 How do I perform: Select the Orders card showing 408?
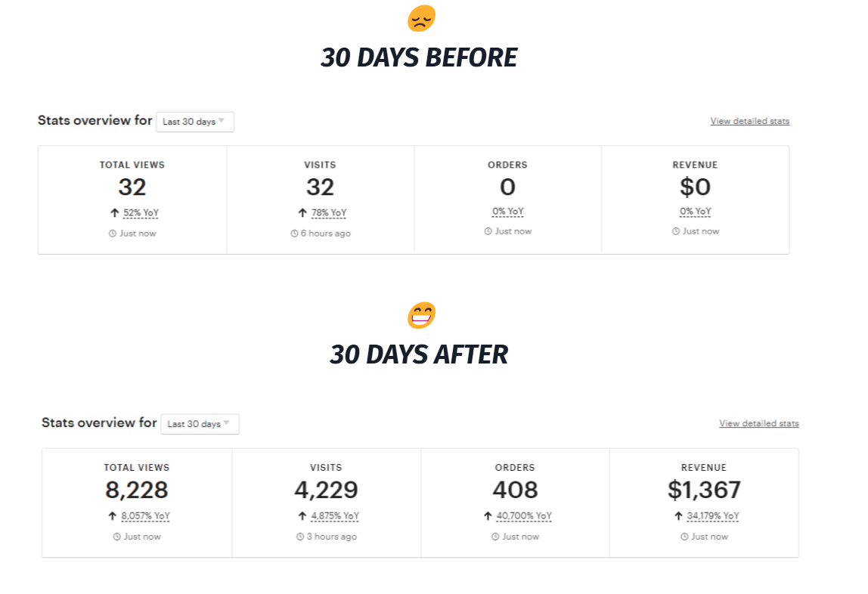click(515, 503)
